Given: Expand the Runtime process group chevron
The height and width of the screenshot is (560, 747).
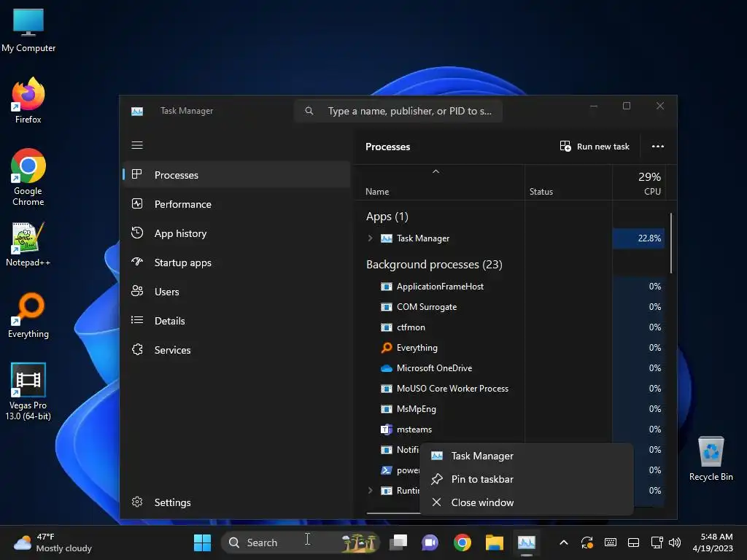Looking at the screenshot, I should (370, 491).
